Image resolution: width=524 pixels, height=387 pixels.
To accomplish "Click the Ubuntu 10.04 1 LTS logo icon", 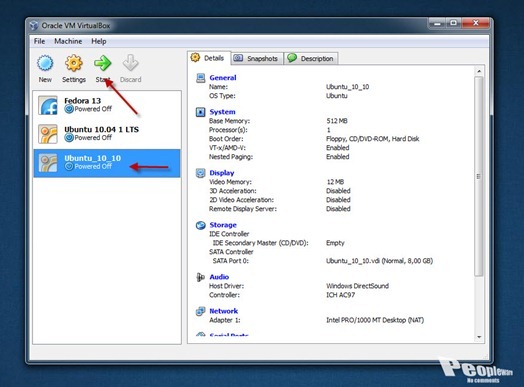I will click(47, 134).
